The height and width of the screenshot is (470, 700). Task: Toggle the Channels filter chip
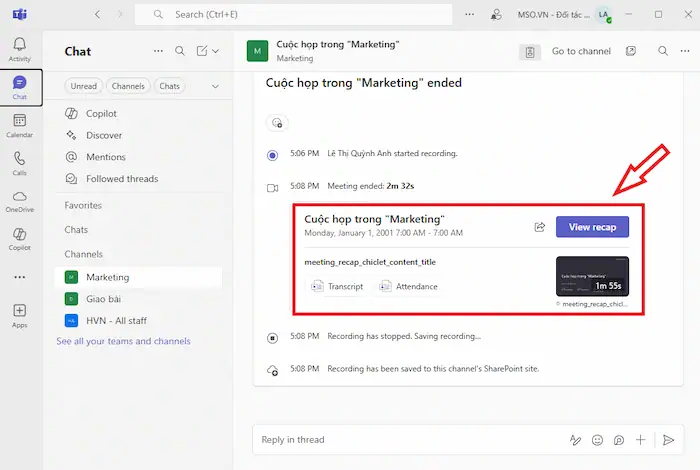(128, 86)
